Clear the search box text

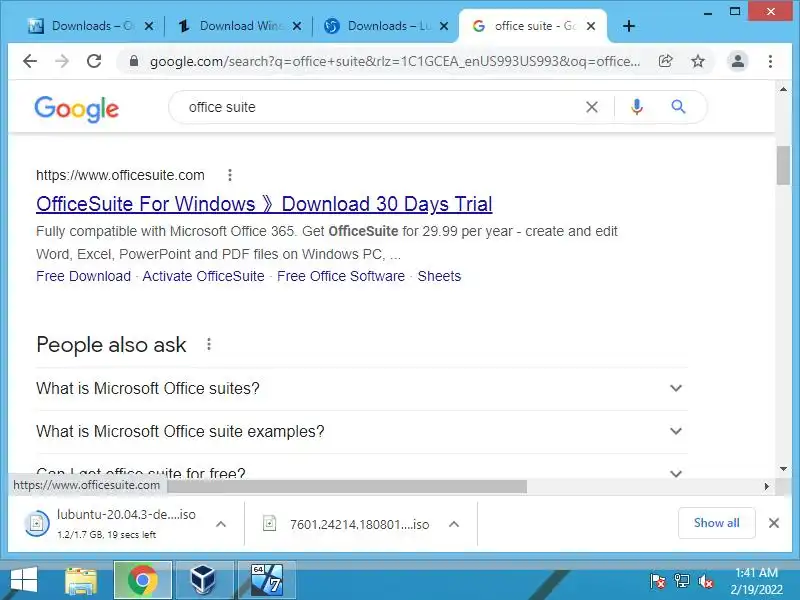pos(592,107)
